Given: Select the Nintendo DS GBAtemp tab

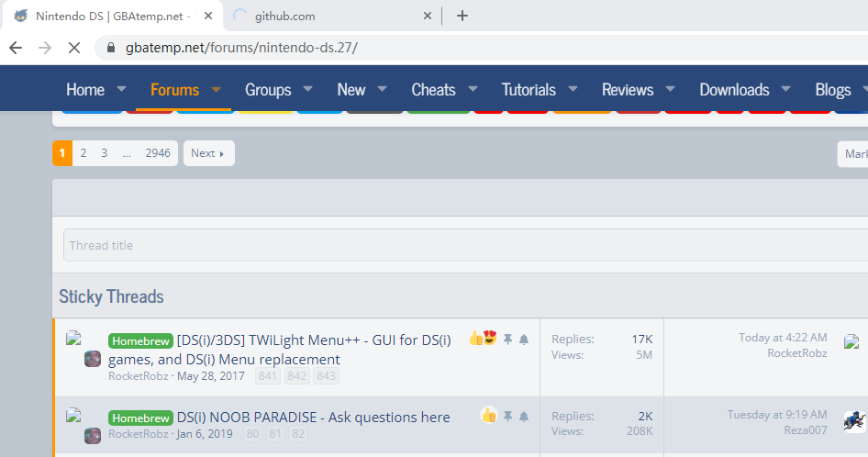Looking at the screenshot, I should [x=113, y=17].
